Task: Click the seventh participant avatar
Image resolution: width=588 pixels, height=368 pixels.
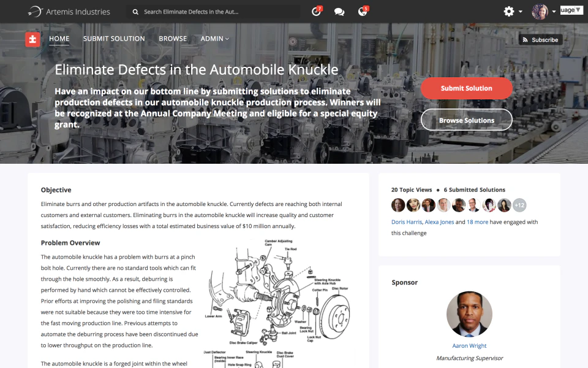Action: click(x=489, y=205)
